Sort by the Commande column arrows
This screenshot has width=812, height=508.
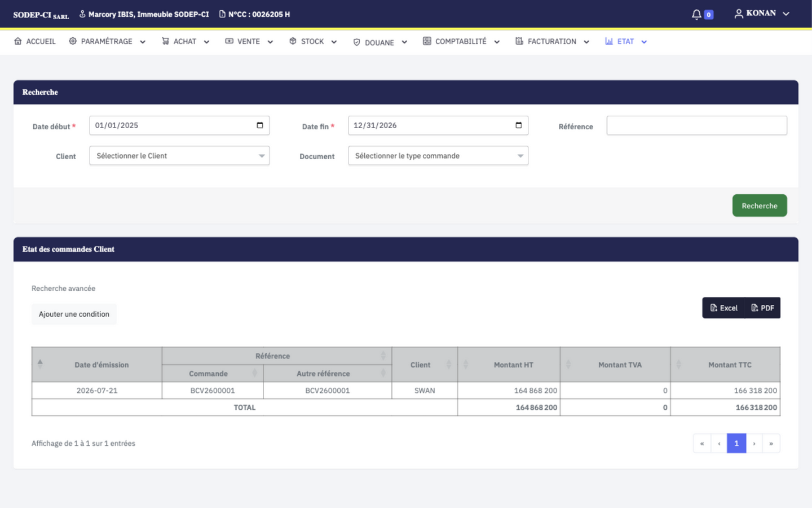pos(254,373)
